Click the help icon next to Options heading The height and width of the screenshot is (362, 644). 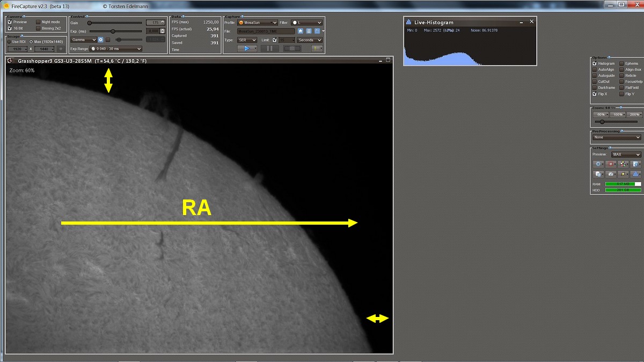pyautogui.click(x=609, y=57)
